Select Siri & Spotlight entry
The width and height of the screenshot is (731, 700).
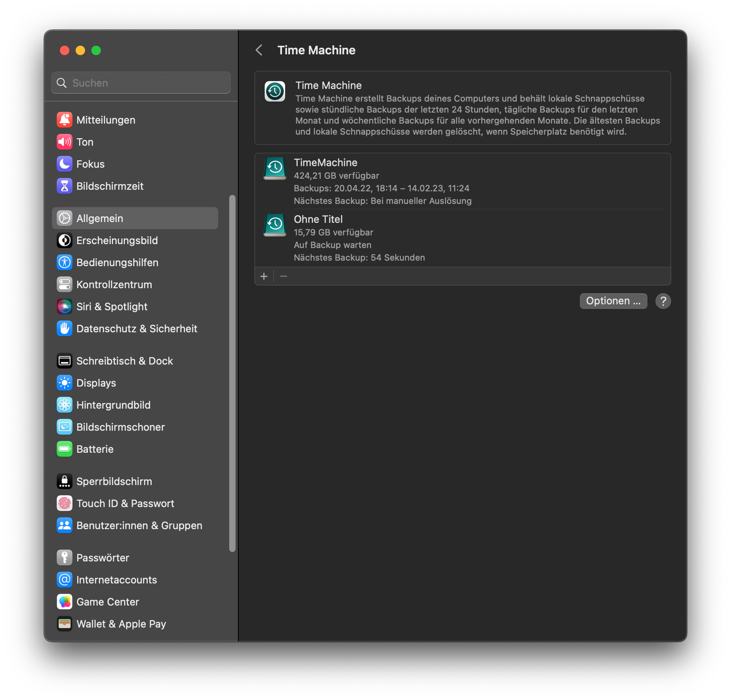pyautogui.click(x=135, y=307)
